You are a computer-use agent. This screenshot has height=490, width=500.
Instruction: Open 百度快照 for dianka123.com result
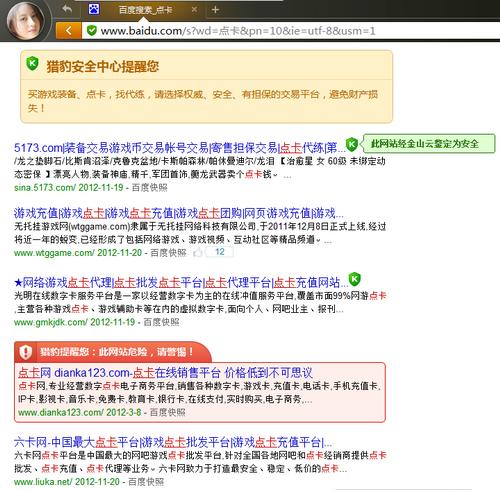click(168, 413)
